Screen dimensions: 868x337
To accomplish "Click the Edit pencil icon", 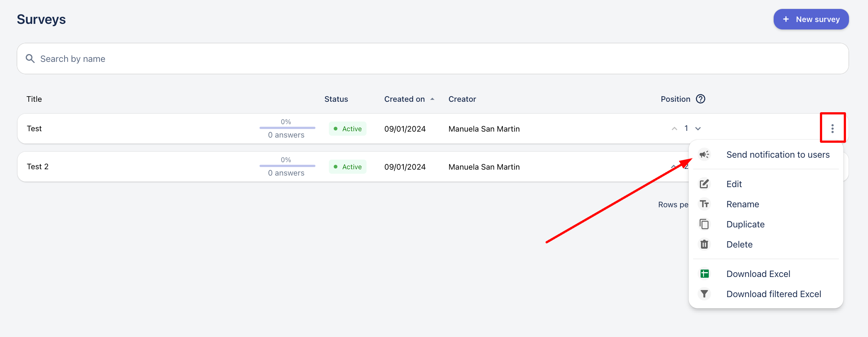I will coord(704,184).
